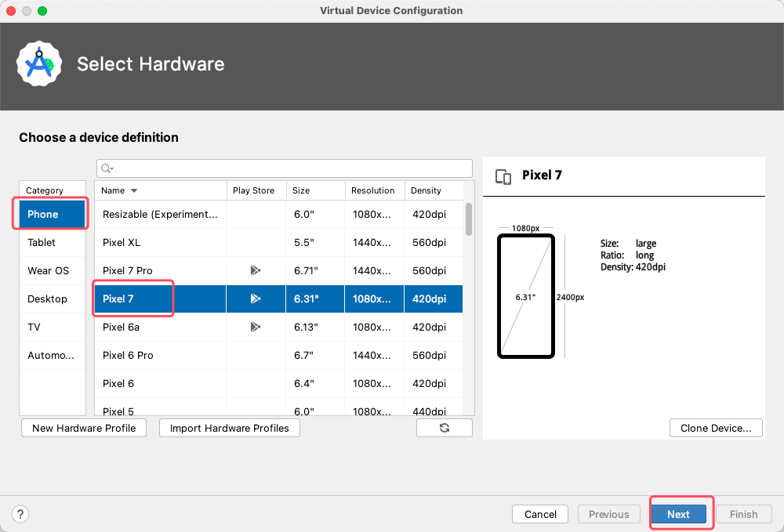This screenshot has width=784, height=532.
Task: Click the Cancel button
Action: (540, 514)
